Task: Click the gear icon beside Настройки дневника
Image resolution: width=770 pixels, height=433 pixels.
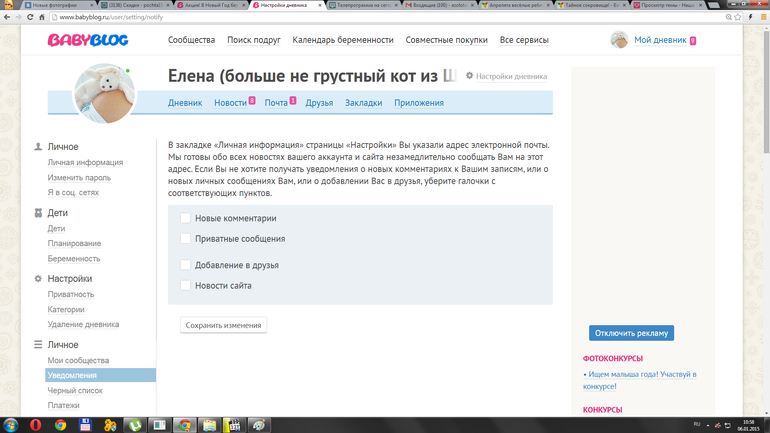Action: pos(469,76)
